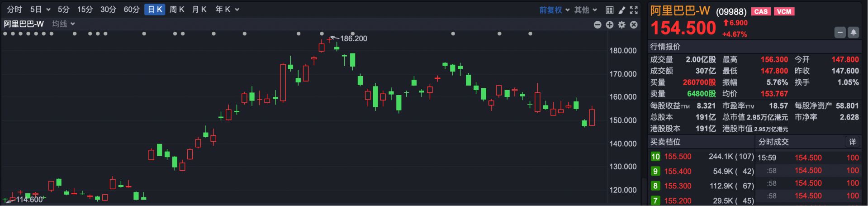Click the 换手 value 1.05%

pos(848,82)
